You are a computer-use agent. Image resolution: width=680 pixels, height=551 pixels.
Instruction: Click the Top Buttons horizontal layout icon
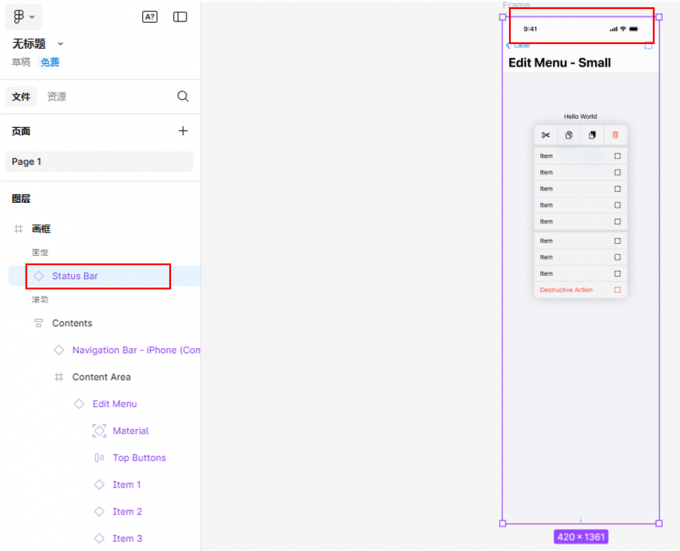tap(99, 457)
